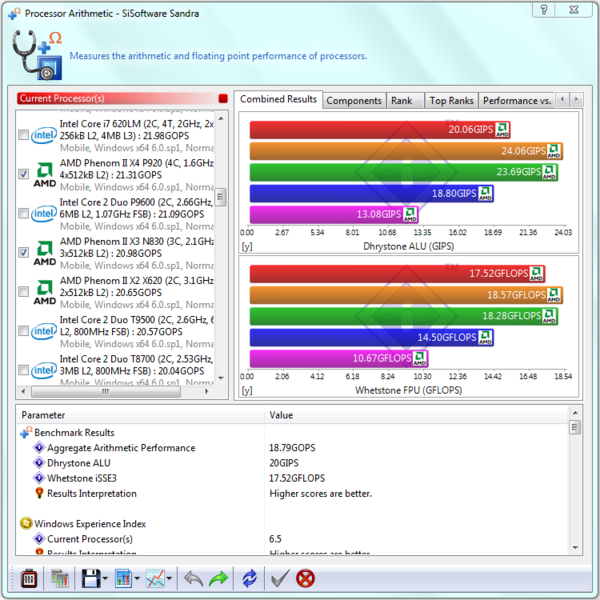Viewport: 600px width, 600px height.
Task: Click the results table scroll up arrow
Action: 575,413
